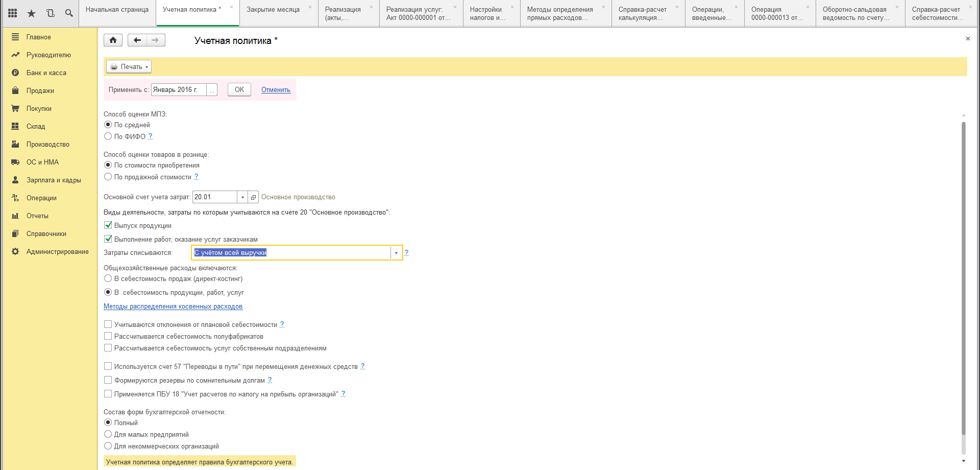Select Для малых предприятий reporting form
The image size is (980, 470).
pyautogui.click(x=108, y=434)
